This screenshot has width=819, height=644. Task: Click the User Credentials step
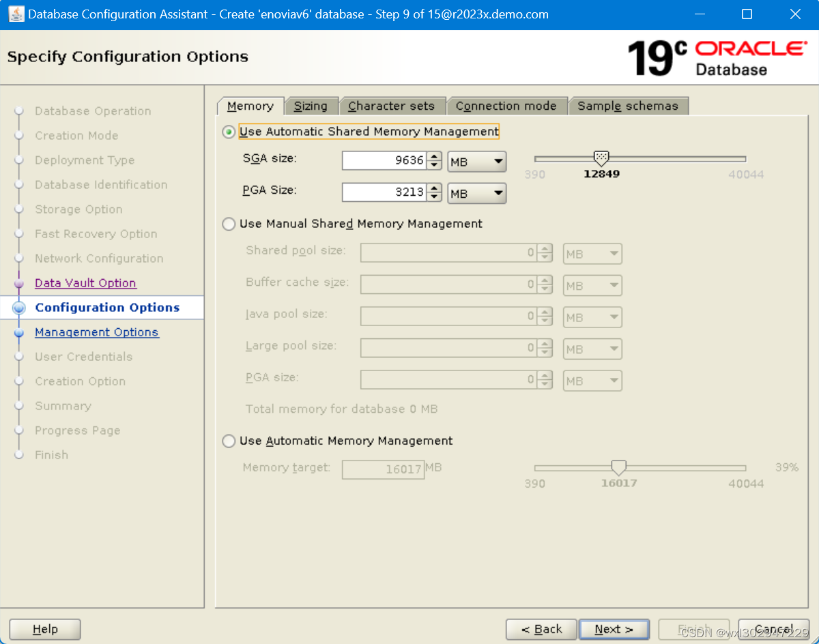(83, 357)
